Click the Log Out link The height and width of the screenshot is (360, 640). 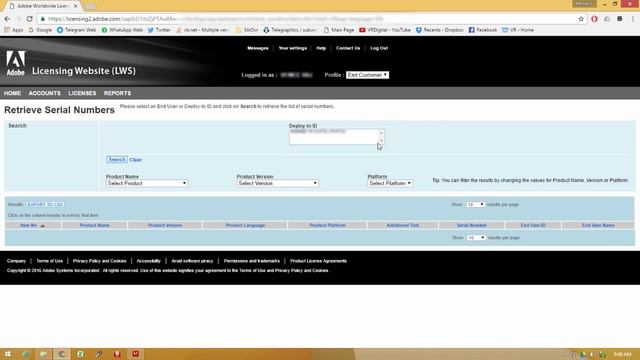coord(379,48)
